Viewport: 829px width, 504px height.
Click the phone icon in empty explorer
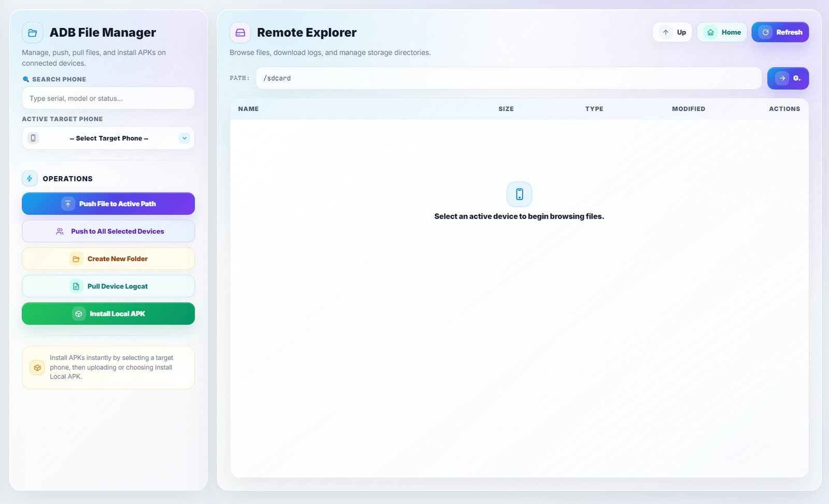click(519, 194)
